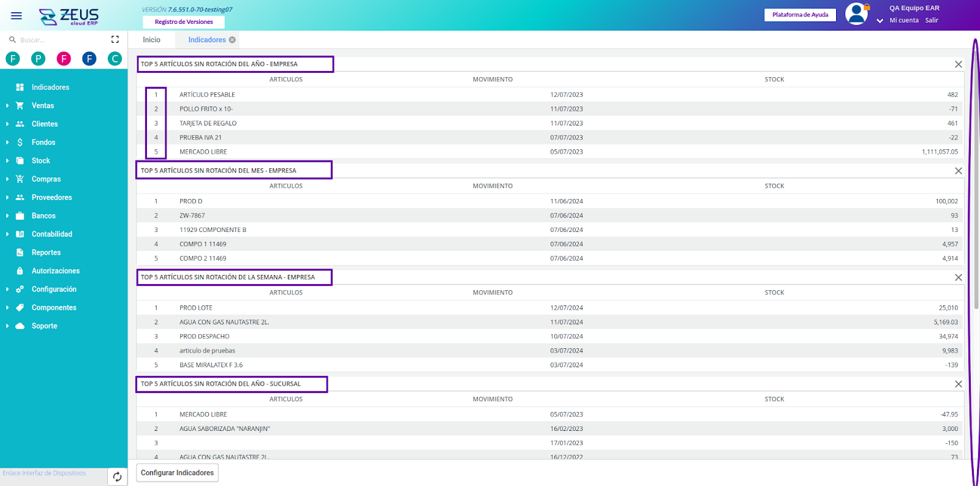Click the Autorizaciones lock icon

[20, 271]
